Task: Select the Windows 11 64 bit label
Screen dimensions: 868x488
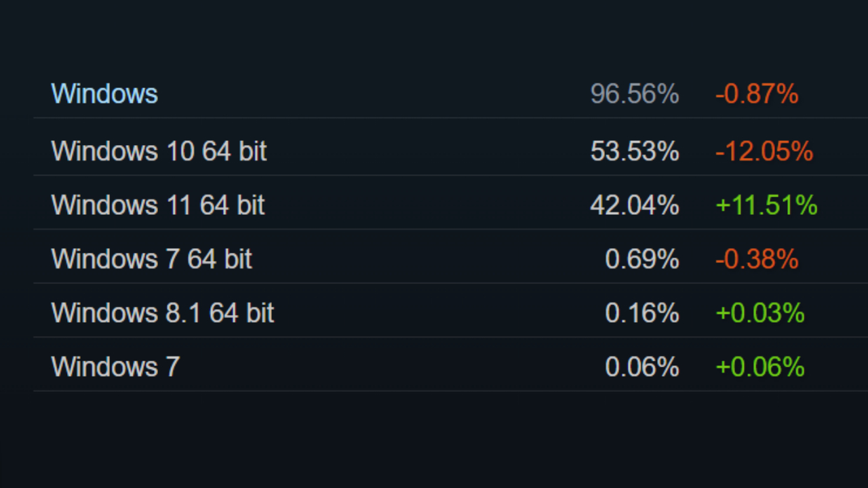Action: tap(157, 205)
